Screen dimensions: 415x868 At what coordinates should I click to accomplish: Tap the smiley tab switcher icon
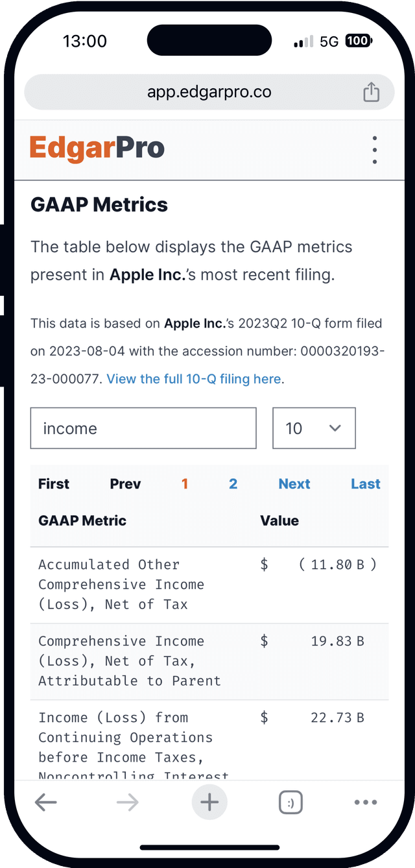[290, 802]
